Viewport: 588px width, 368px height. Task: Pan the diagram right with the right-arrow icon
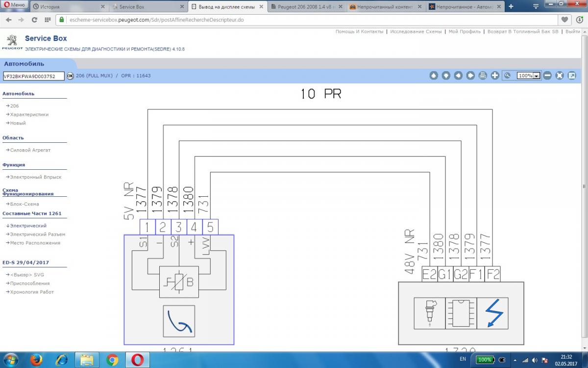coord(470,76)
